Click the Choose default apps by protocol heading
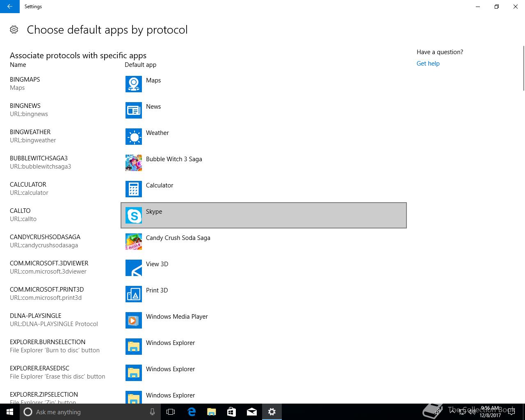The height and width of the screenshot is (420, 525). pos(107,30)
